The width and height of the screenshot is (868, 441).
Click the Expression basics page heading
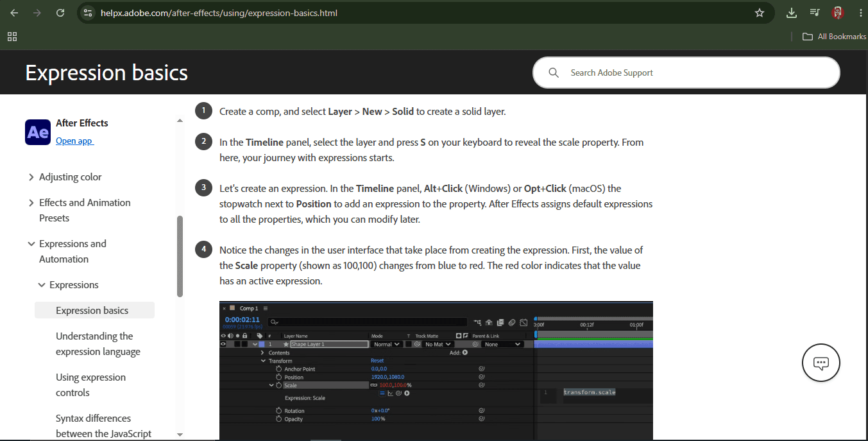(106, 73)
